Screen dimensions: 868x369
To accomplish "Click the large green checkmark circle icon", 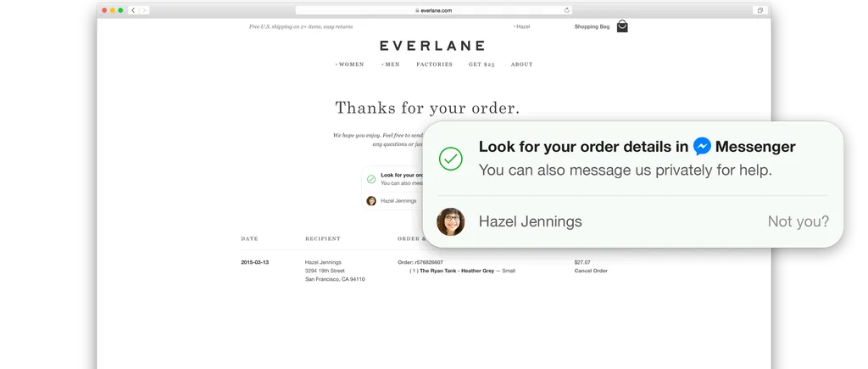I will click(451, 159).
